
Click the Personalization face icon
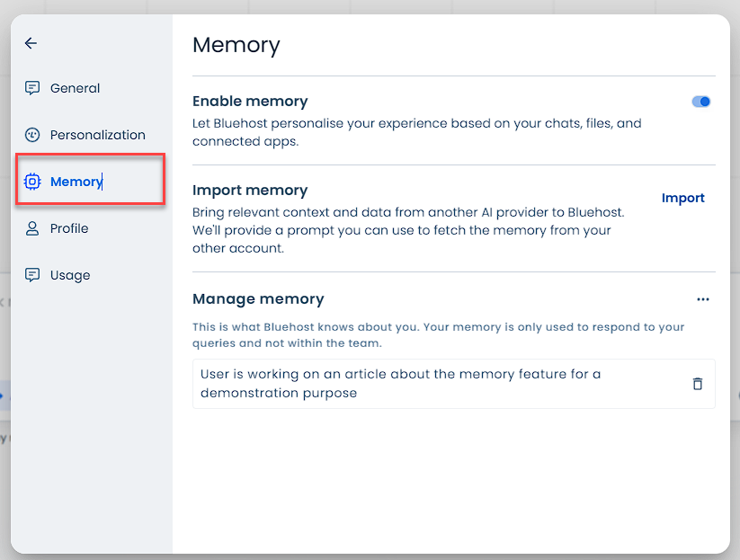[x=32, y=135]
